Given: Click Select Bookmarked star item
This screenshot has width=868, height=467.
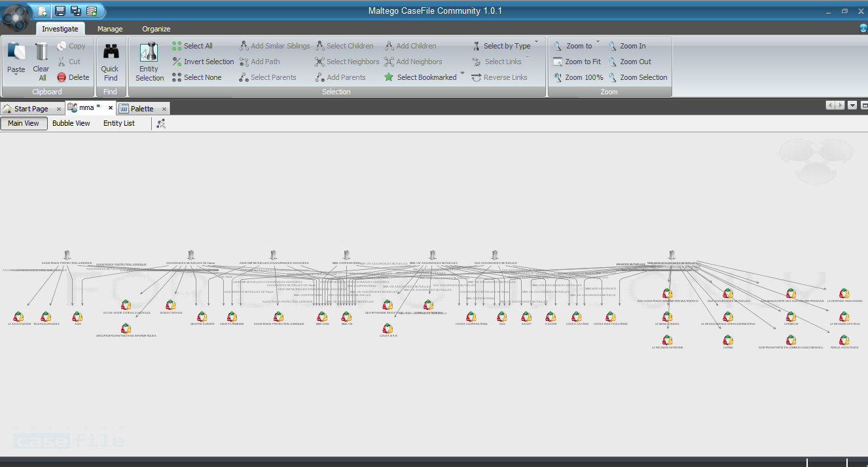Looking at the screenshot, I should coord(420,77).
